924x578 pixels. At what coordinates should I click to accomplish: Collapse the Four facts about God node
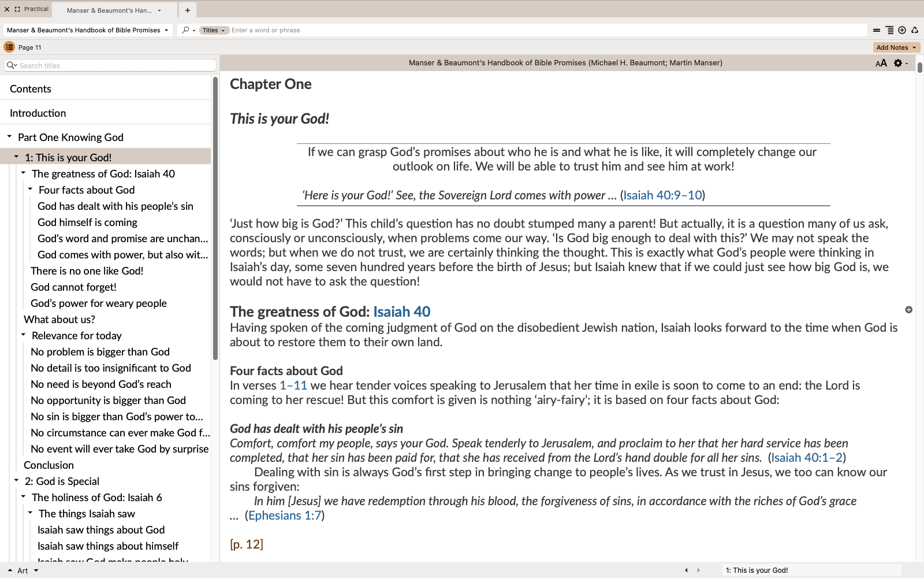coord(30,189)
